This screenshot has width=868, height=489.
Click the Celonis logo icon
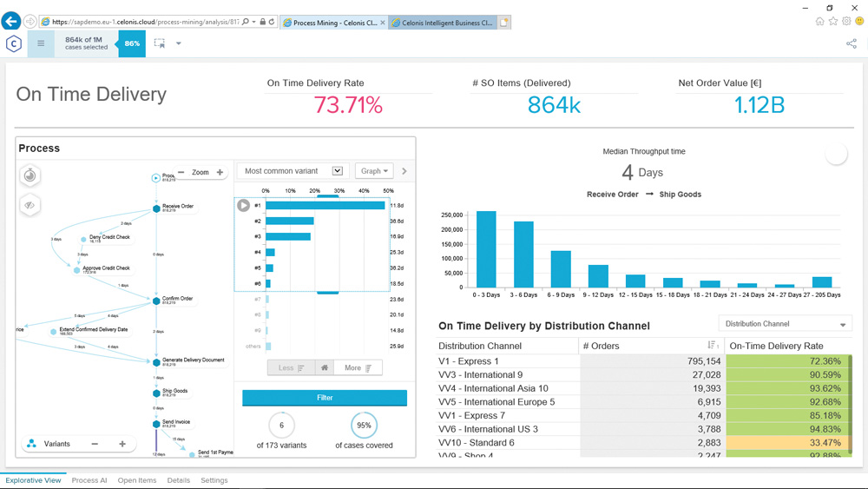pos(14,44)
